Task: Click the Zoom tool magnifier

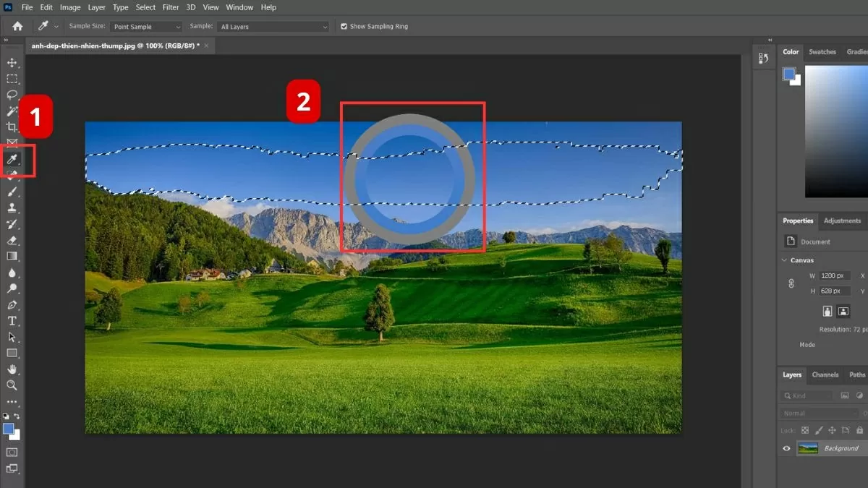Action: coord(12,385)
